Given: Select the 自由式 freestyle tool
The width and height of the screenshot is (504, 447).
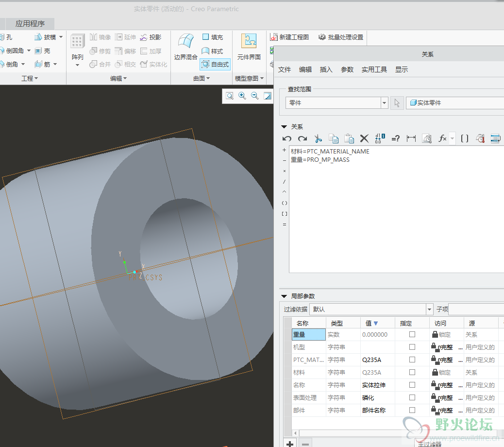Looking at the screenshot, I should (215, 65).
